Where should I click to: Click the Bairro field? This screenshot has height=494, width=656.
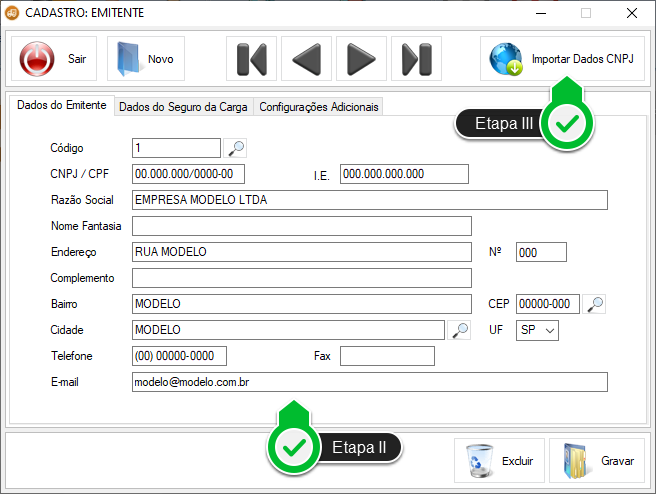point(302,304)
